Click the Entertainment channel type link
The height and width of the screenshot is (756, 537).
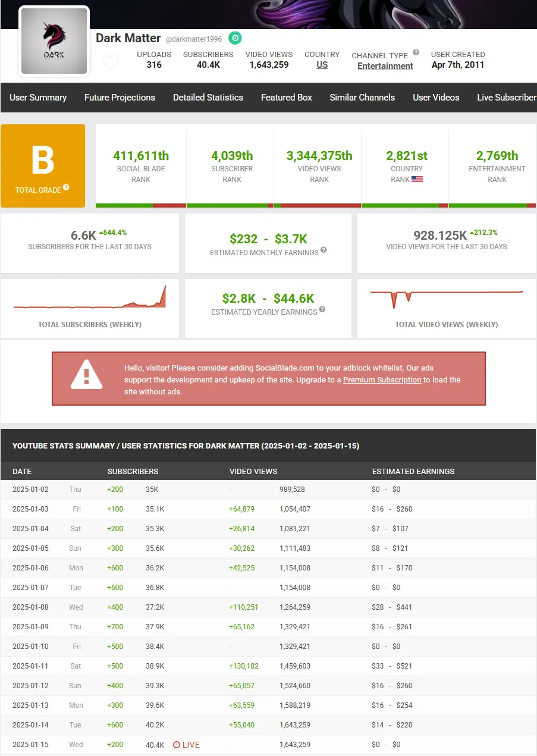pyautogui.click(x=385, y=66)
